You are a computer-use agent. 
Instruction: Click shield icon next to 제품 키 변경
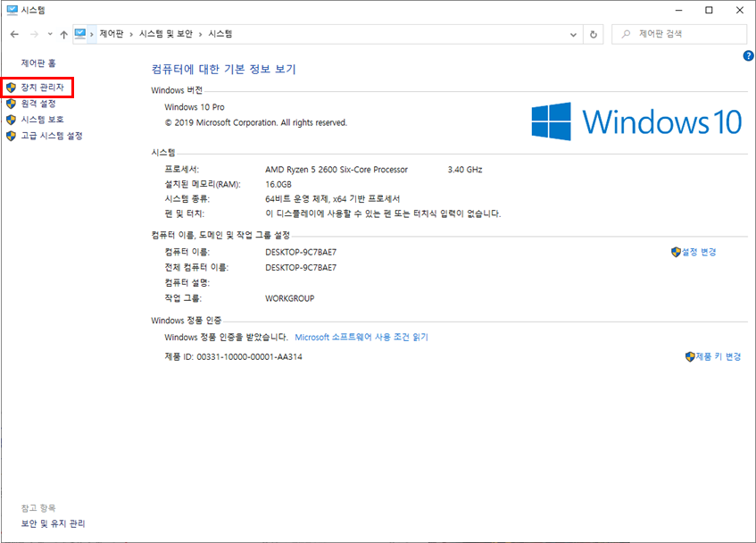point(690,357)
